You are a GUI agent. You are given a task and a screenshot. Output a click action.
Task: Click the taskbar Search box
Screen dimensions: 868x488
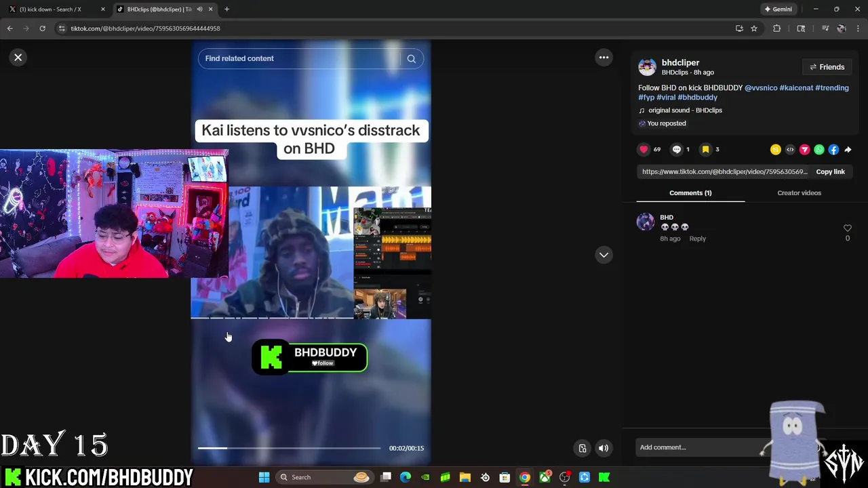pos(325,478)
